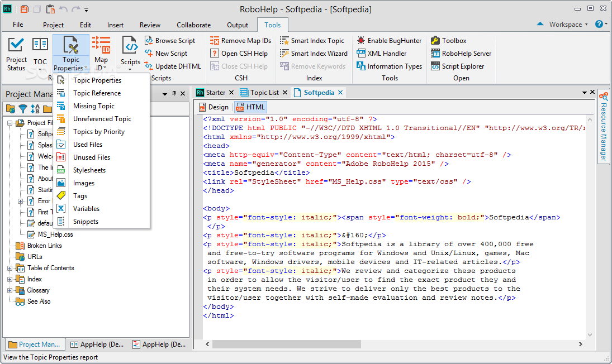
Task: Switch to the Output ribbon tab
Action: point(238,25)
